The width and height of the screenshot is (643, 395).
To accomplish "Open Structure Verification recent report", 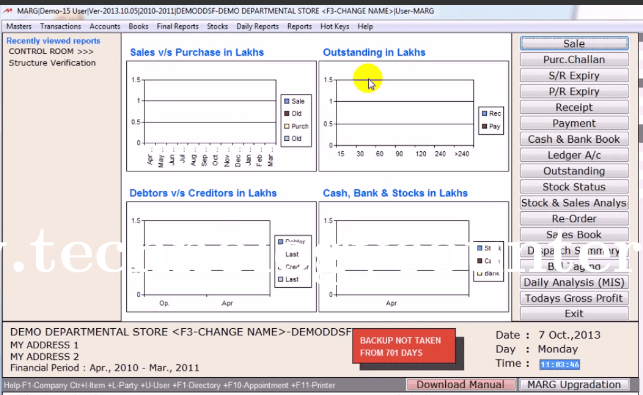I will [52, 63].
